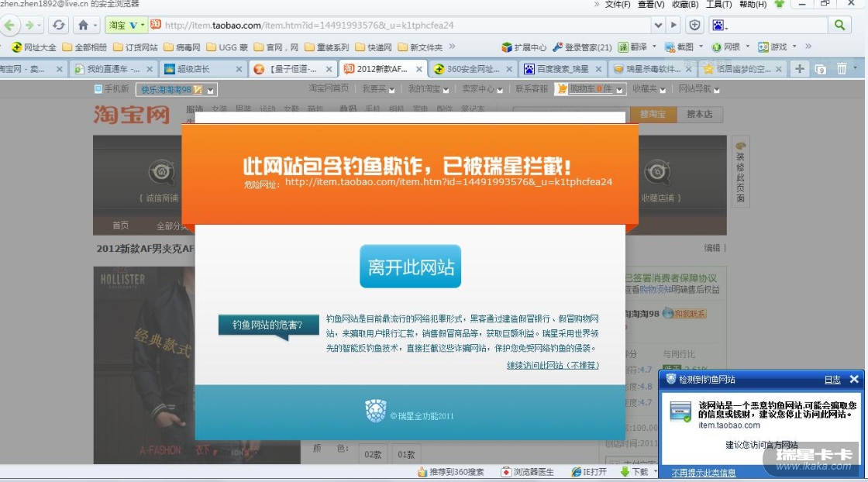Open 登录管家(21) login manager
Screen dimensions: 868x482
click(582, 47)
